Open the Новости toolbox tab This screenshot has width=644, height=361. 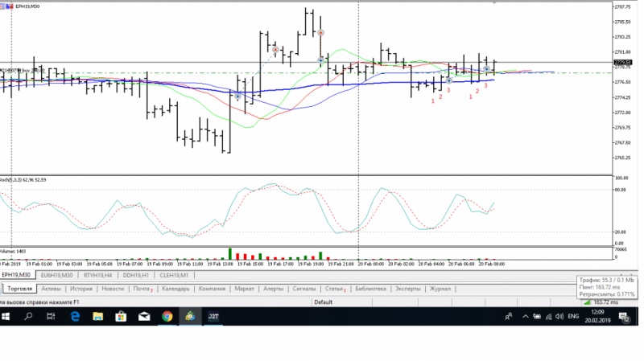click(113, 289)
